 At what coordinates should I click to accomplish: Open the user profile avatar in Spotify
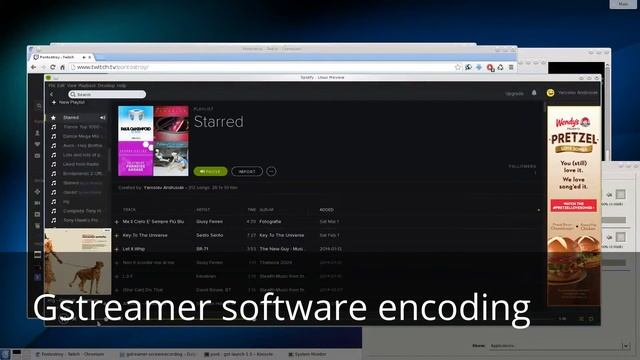click(551, 93)
